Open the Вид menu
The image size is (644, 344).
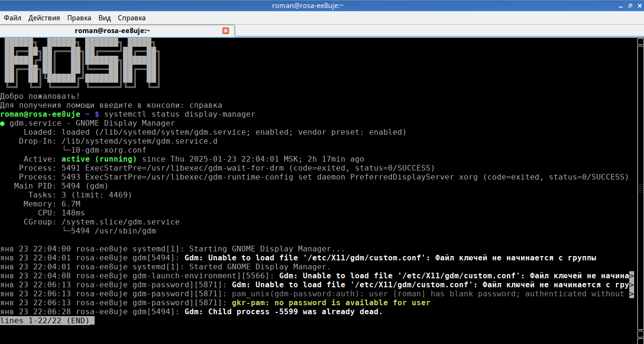click(105, 18)
